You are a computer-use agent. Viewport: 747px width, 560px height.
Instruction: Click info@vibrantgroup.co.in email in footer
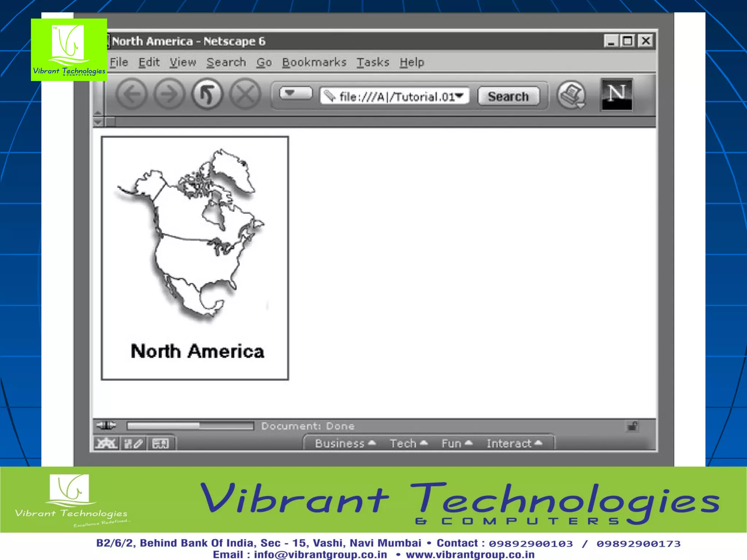pyautogui.click(x=320, y=554)
